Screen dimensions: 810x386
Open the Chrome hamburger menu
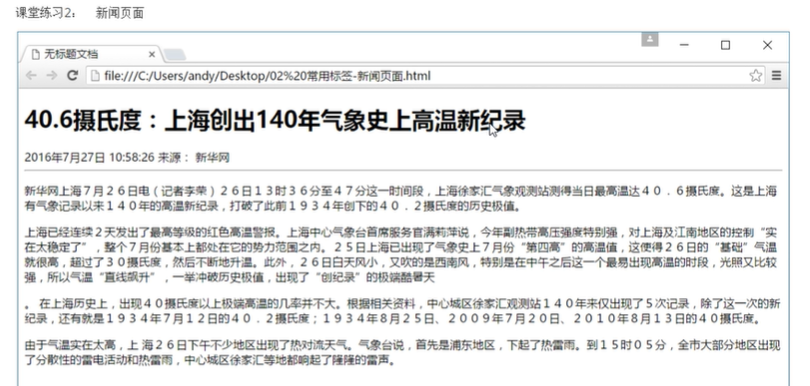(776, 76)
